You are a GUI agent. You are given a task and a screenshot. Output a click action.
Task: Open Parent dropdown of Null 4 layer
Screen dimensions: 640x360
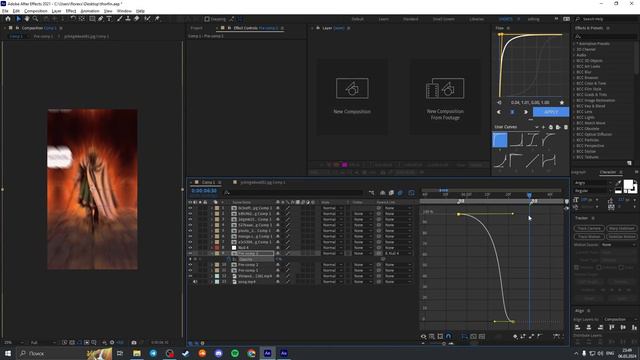click(x=398, y=248)
